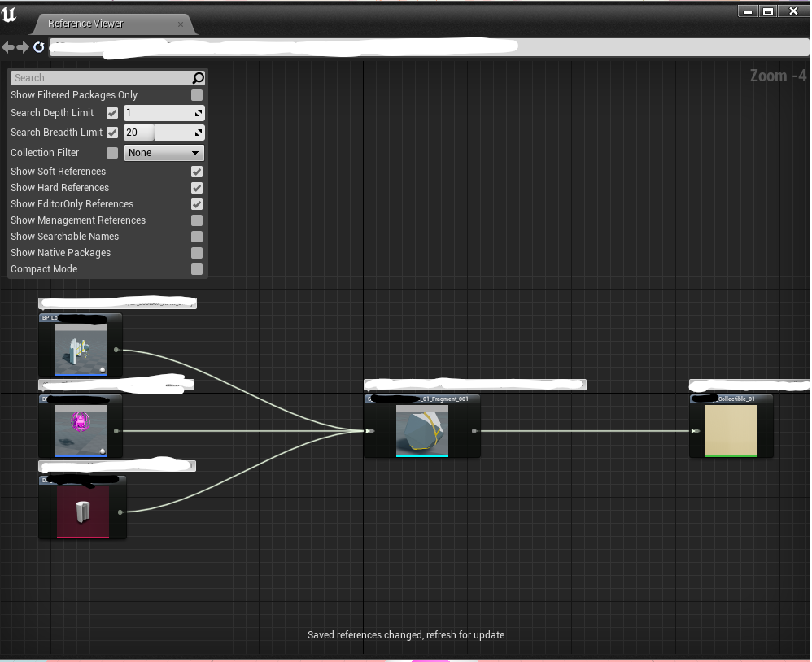
Task: Enable Show Searchable Names
Action: click(198, 237)
